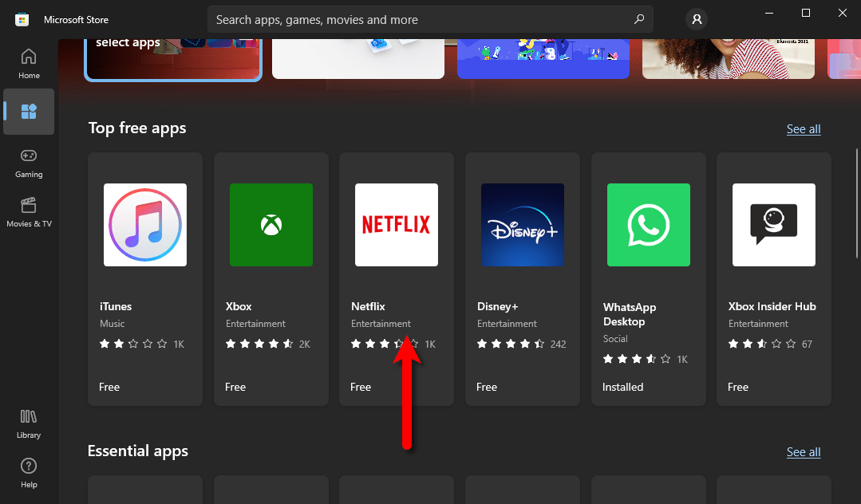The image size is (861, 504).
Task: Click the Essential apps heading
Action: pos(138,451)
